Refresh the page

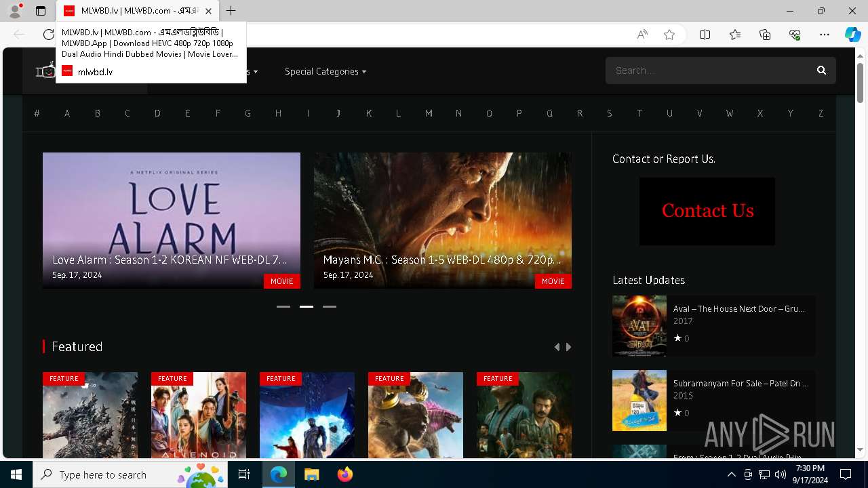pos(48,35)
